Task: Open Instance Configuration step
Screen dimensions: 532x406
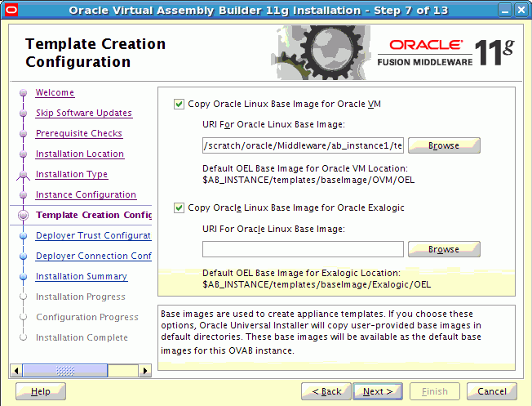Action: (86, 194)
